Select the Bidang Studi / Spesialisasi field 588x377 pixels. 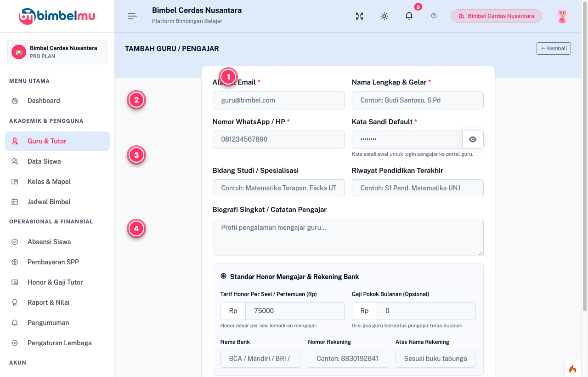278,188
